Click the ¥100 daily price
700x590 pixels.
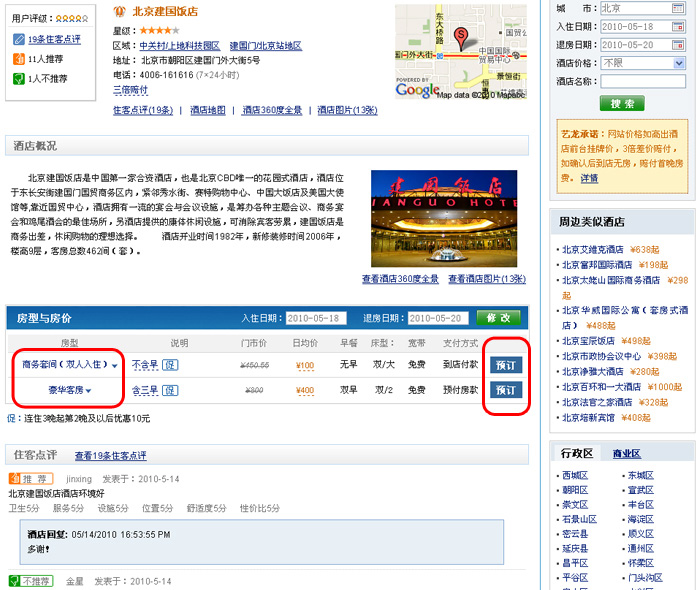tap(305, 366)
